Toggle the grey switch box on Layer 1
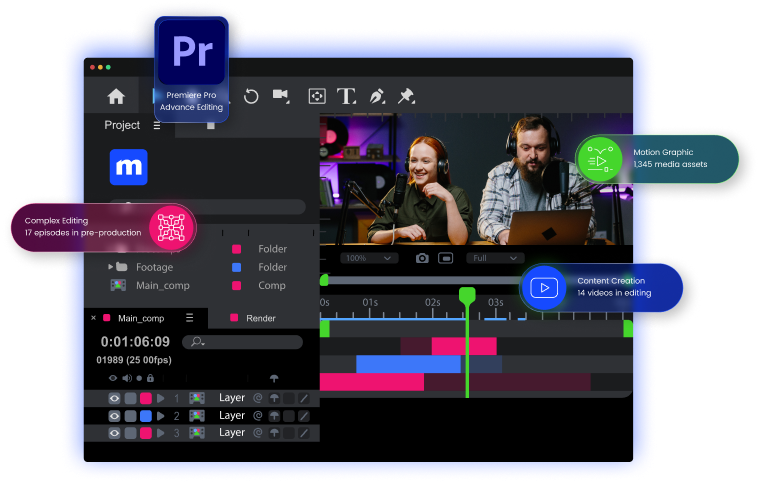The image size is (759, 482). [x=130, y=398]
